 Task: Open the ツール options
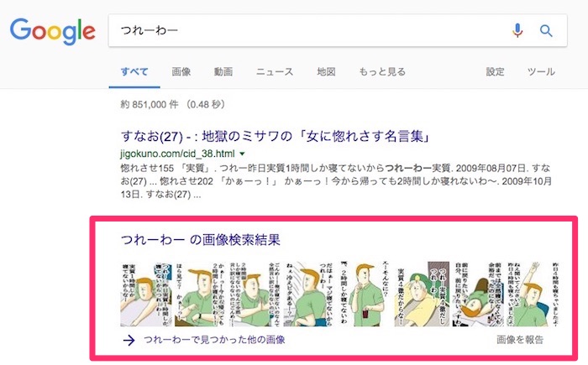coord(541,71)
